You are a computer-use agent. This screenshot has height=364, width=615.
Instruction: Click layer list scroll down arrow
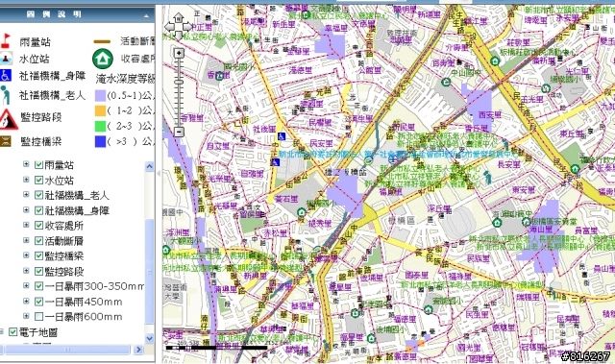[x=150, y=338]
